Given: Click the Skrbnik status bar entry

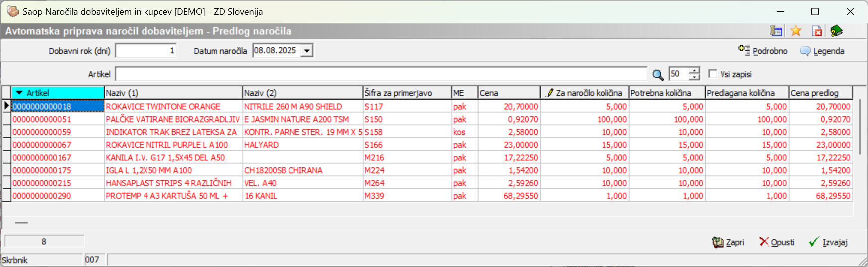Looking at the screenshot, I should (42, 260).
